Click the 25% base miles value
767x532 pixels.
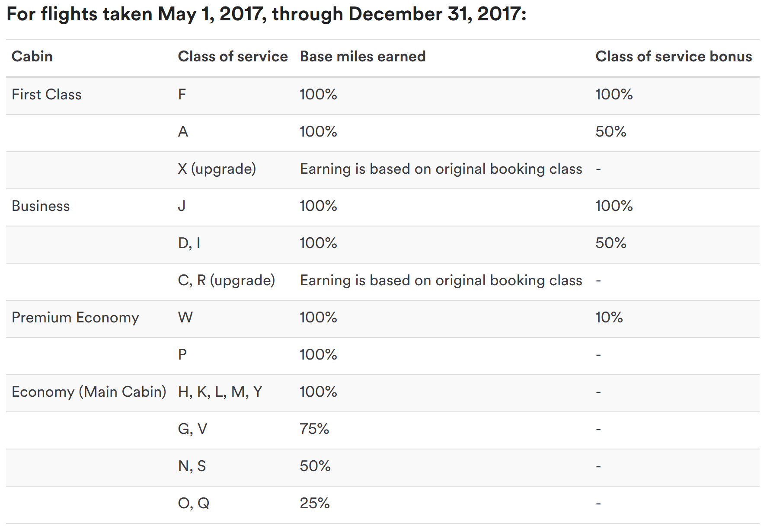point(315,503)
